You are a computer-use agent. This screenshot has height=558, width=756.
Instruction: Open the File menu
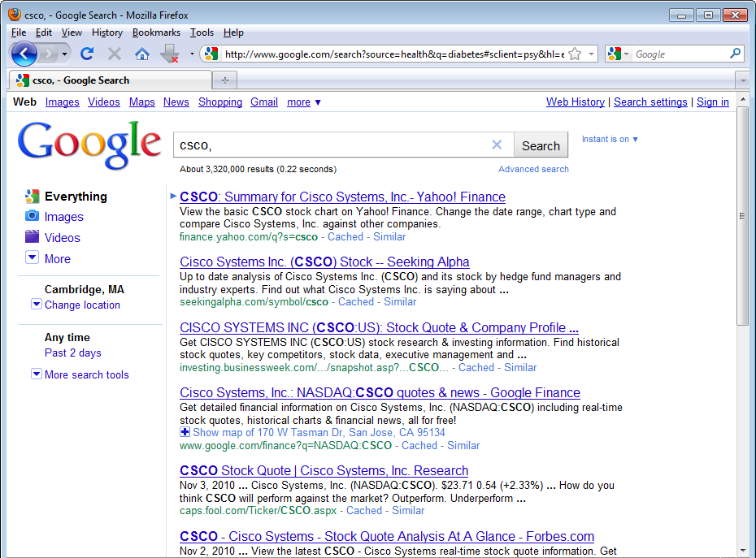tap(19, 32)
